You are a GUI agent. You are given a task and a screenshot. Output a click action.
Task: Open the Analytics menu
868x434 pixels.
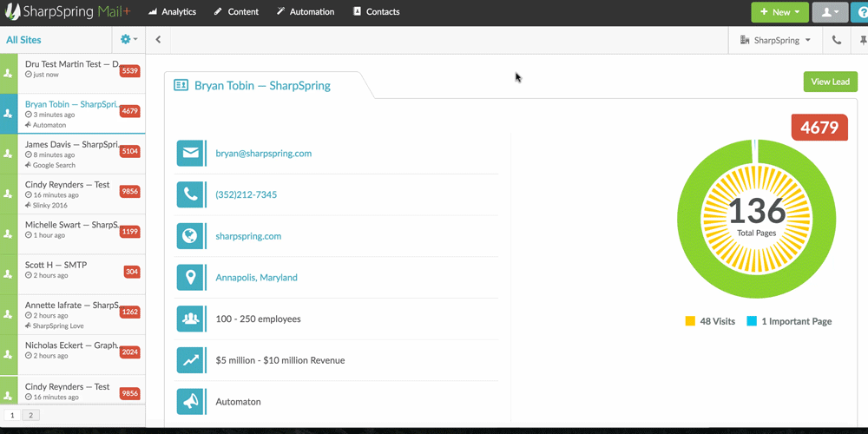(x=172, y=12)
